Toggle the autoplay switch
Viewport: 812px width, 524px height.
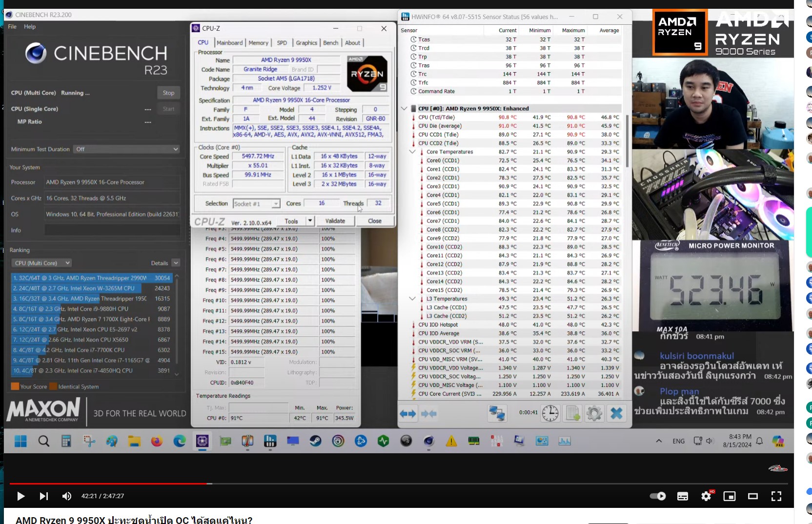click(x=657, y=496)
